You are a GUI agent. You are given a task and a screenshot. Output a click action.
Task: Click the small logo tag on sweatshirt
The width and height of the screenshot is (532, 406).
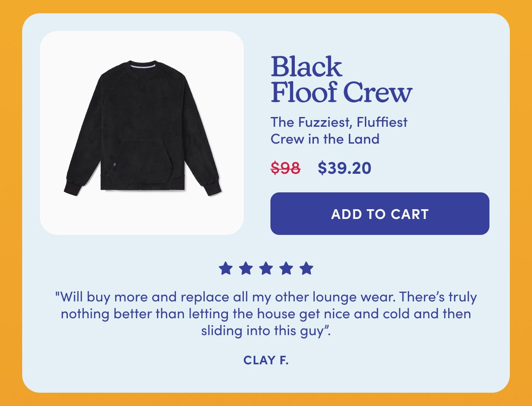(114, 165)
